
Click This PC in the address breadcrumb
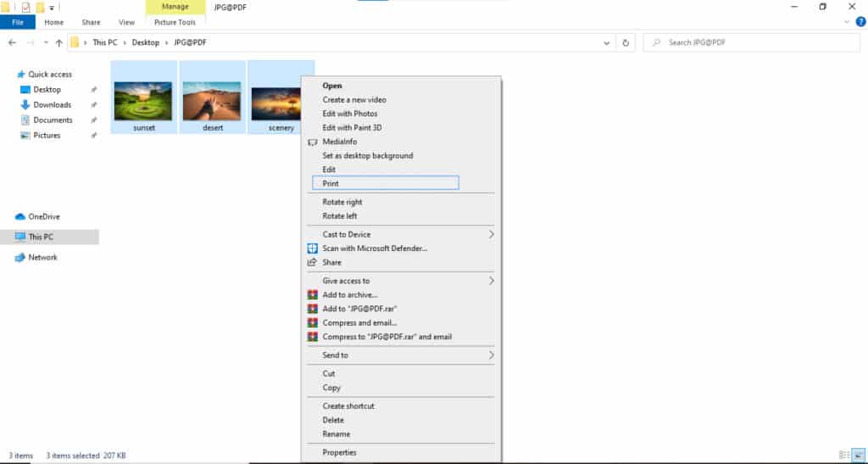click(105, 42)
